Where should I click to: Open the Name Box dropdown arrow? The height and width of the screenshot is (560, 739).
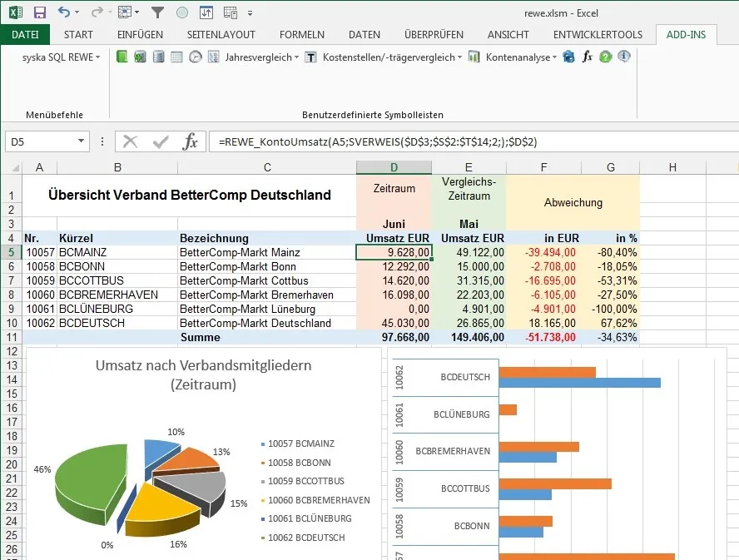click(x=81, y=141)
